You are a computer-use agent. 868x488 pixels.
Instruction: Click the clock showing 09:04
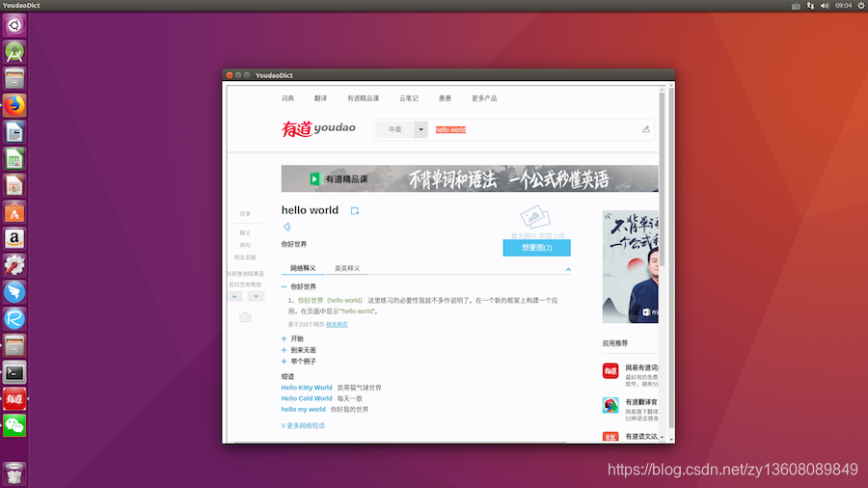[x=843, y=6]
